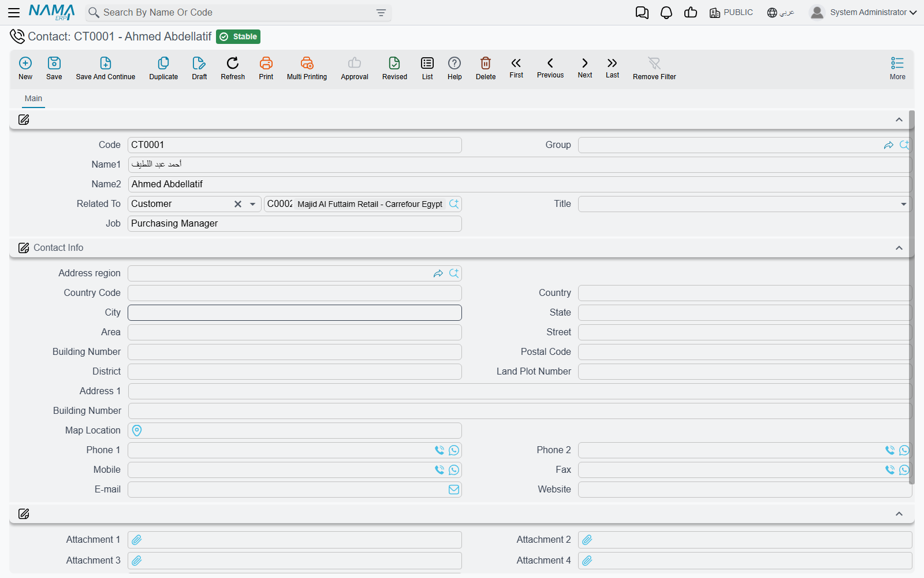Attach file to Attachment 1

tap(137, 540)
